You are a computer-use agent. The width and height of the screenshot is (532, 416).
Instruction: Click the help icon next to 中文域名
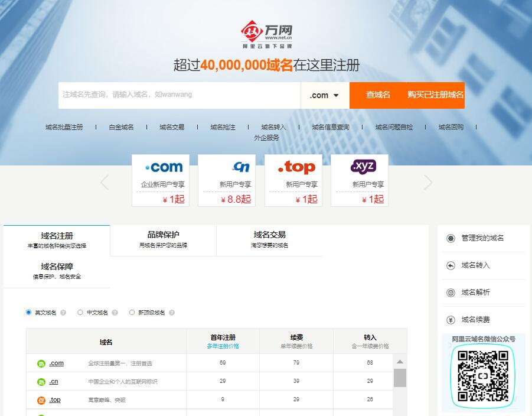coord(115,313)
